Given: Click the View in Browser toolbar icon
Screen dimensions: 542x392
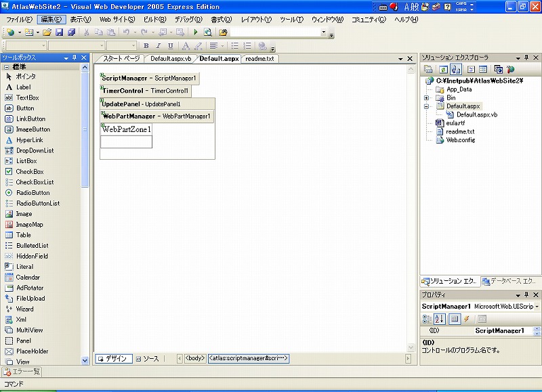Looking at the screenshot, I should (x=208, y=32).
